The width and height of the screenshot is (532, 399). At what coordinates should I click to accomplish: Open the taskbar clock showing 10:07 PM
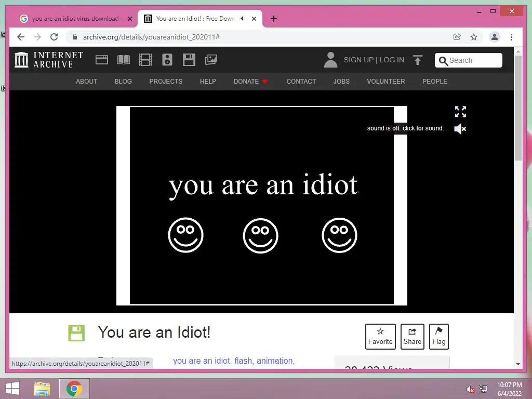(509, 389)
